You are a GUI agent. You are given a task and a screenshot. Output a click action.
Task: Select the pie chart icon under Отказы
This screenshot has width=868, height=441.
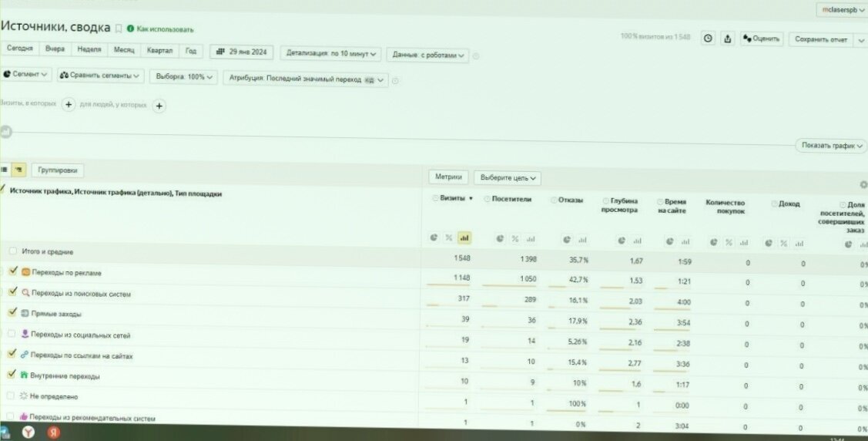[567, 239]
